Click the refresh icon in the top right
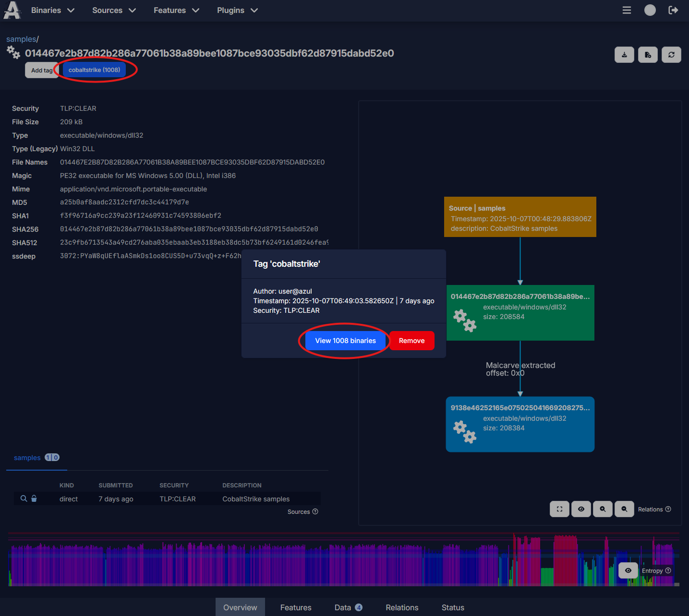 pos(671,54)
